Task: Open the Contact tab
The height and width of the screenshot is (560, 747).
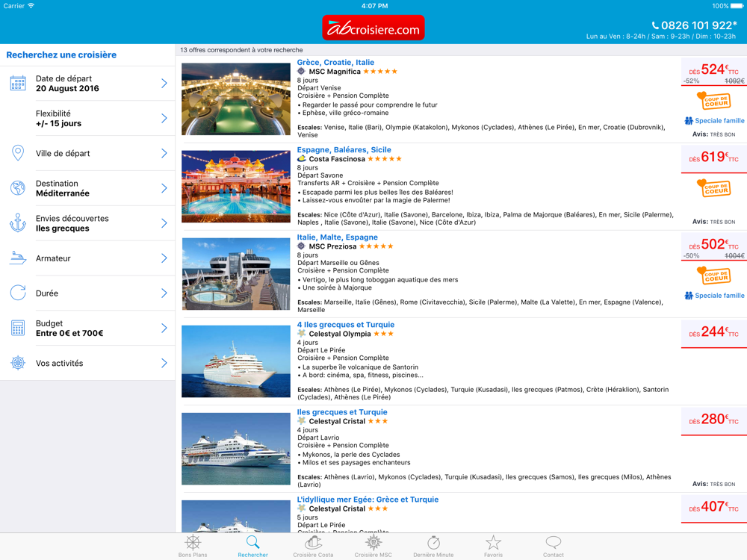Action: [553, 547]
